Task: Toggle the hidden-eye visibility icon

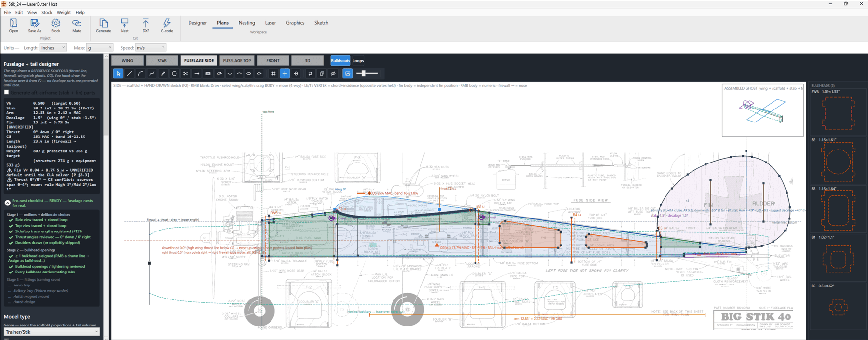Action: pos(333,73)
